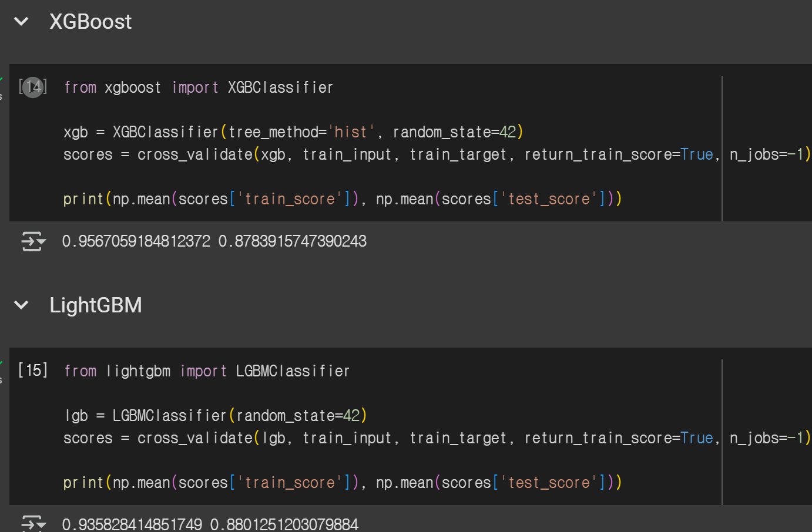Run cell 14 via its execution indicator
The height and width of the screenshot is (532, 812).
point(33,87)
